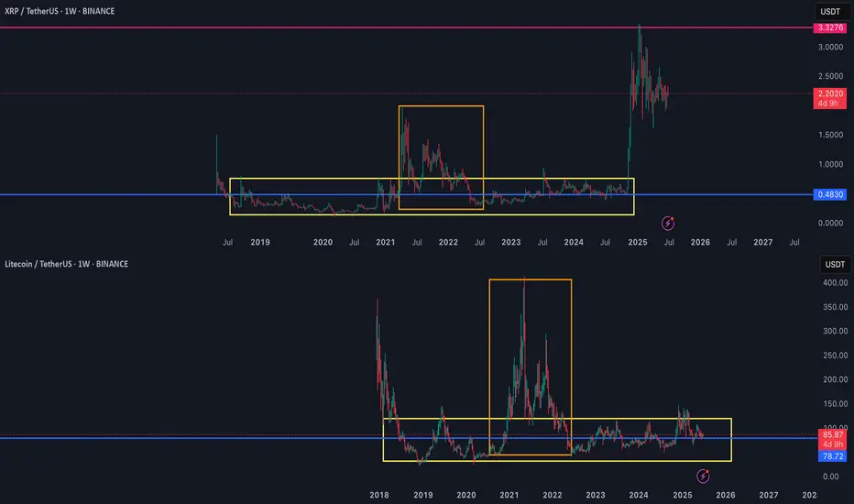This screenshot has width=854, height=504.
Task: Click 2021 on XRP time axis
Action: [385, 243]
